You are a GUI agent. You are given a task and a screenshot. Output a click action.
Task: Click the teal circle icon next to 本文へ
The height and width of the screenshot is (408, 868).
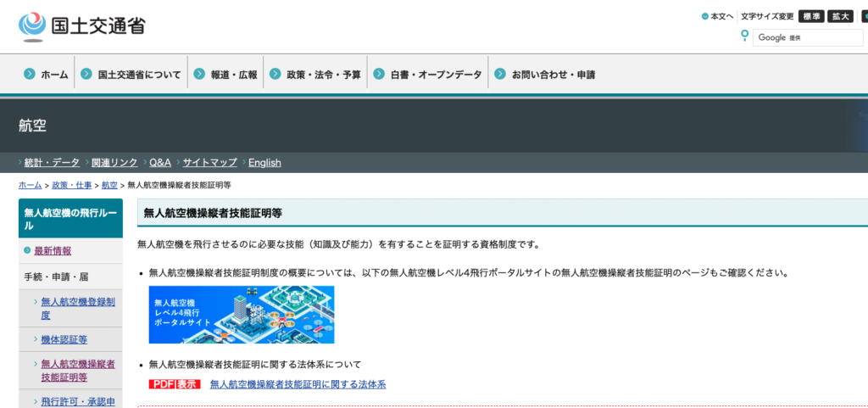704,17
